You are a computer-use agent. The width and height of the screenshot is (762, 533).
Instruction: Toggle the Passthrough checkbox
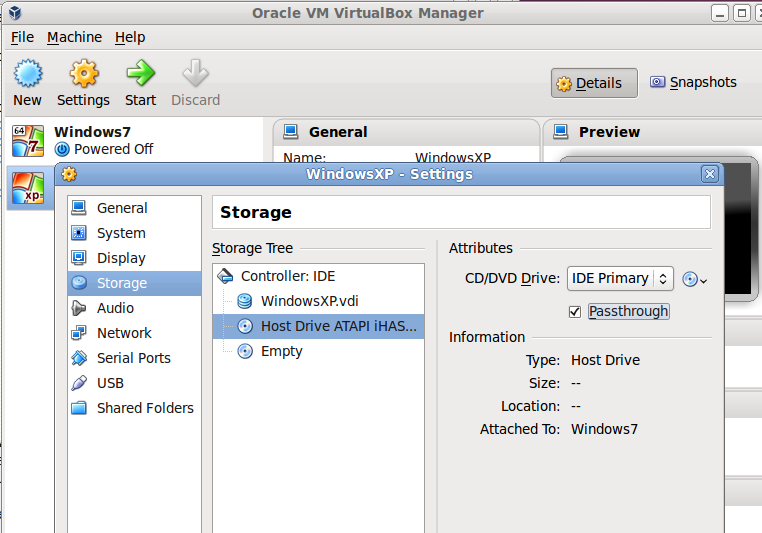(574, 311)
